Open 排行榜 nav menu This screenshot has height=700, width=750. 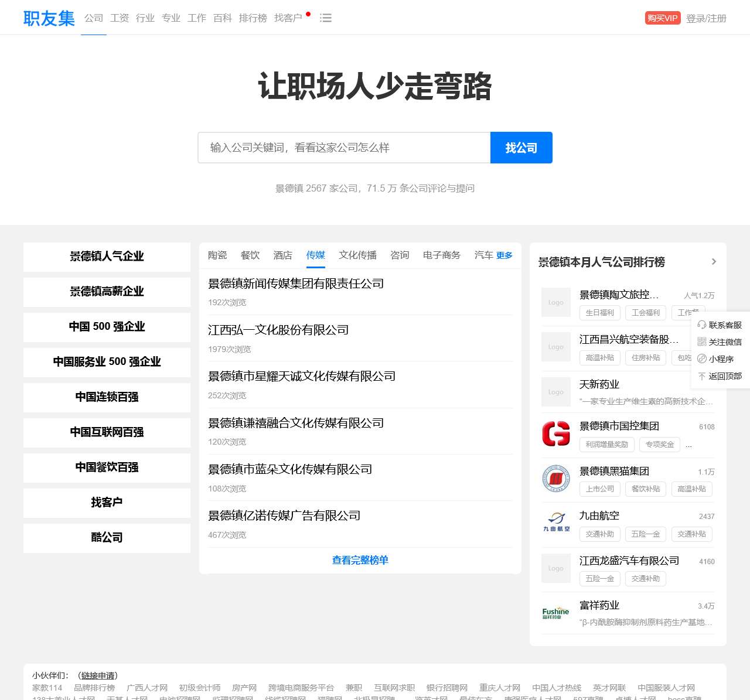pyautogui.click(x=253, y=18)
